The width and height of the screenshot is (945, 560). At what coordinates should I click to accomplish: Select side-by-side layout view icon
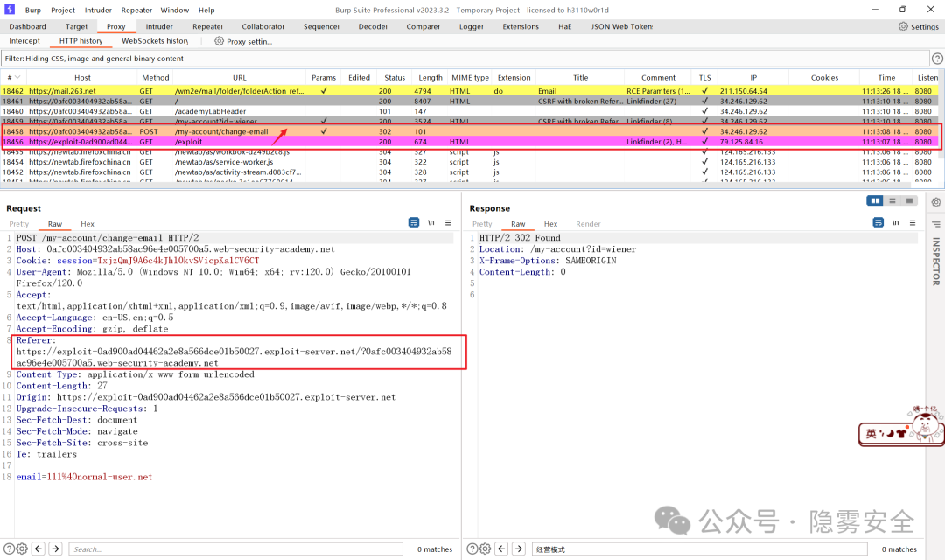point(875,200)
